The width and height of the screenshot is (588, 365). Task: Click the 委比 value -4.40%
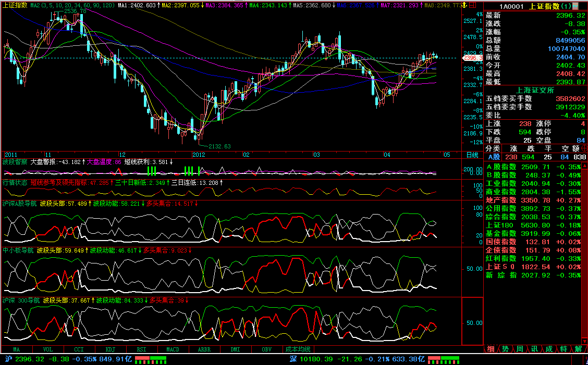pos(573,116)
